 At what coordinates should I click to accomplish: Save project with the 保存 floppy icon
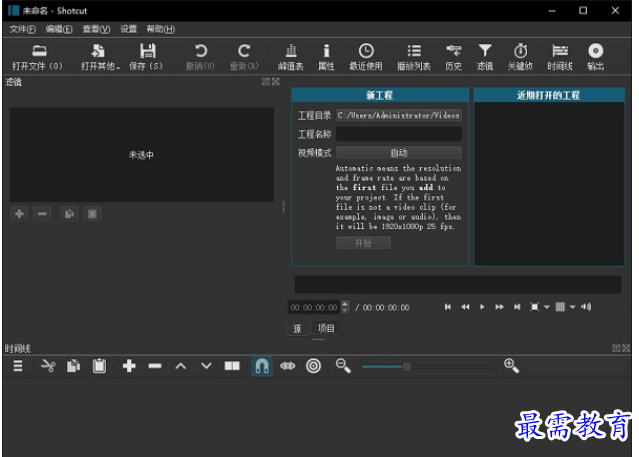(x=147, y=56)
